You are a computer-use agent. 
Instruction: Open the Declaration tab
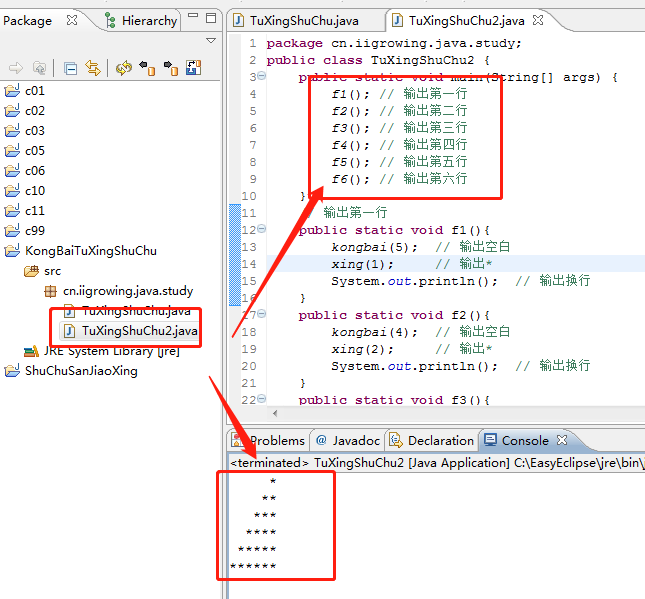(432, 441)
